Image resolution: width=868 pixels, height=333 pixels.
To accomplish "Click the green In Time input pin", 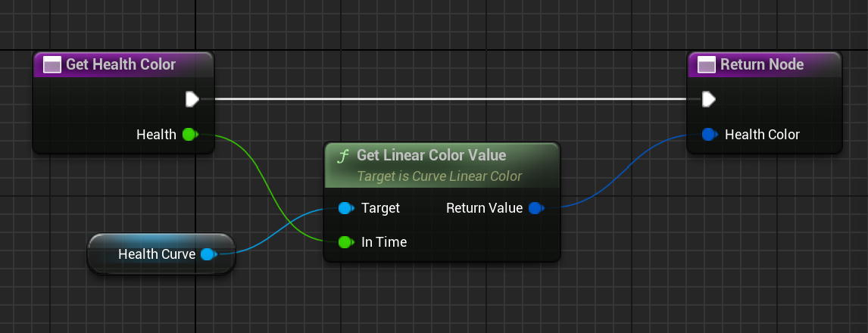I will [345, 242].
